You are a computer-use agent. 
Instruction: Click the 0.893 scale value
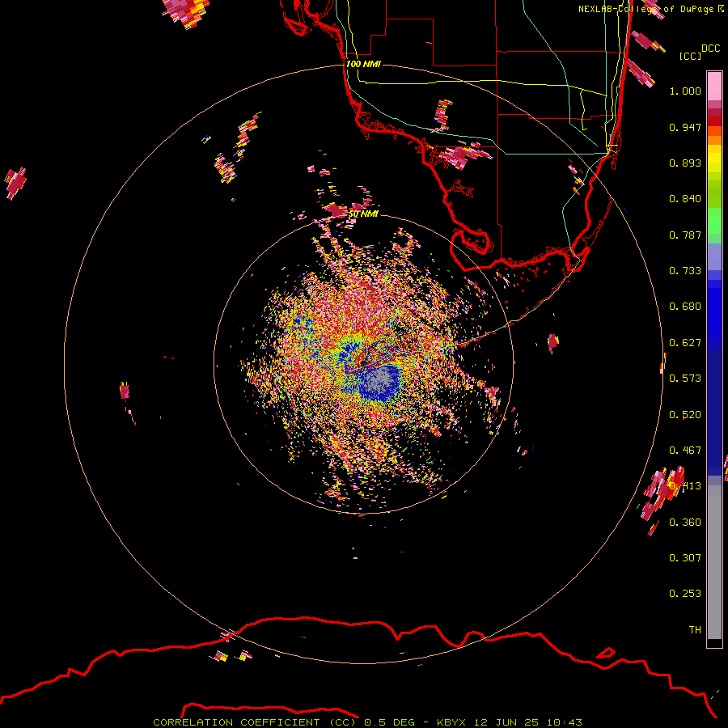pos(685,163)
